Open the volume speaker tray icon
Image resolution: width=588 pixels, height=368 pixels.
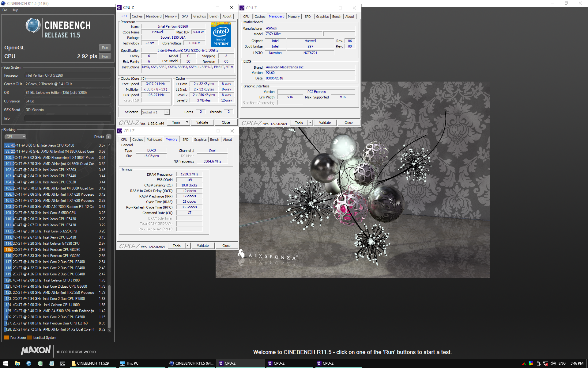click(553, 363)
